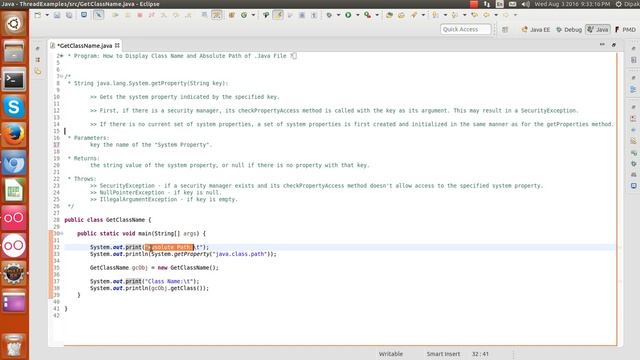640x360 pixels.
Task: Click into the Quick Access field
Action: pos(465,29)
